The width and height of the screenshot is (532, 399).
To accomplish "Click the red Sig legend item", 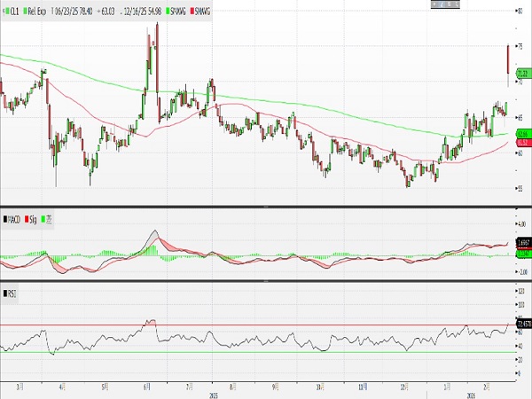I will (x=32, y=218).
